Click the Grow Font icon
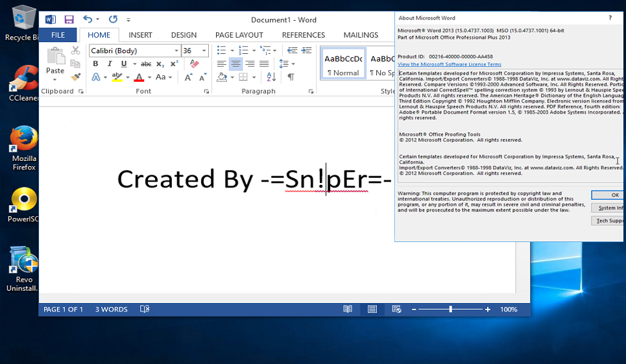626x364 pixels. click(188, 77)
